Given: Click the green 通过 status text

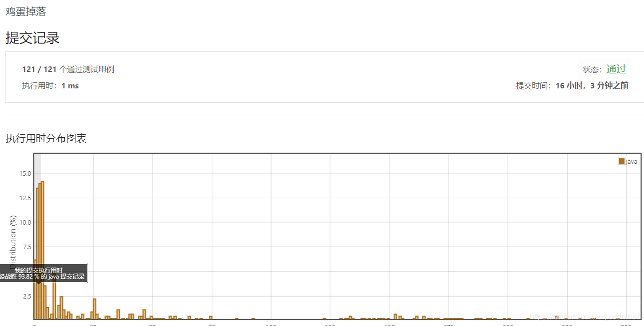Looking at the screenshot, I should coord(616,69).
